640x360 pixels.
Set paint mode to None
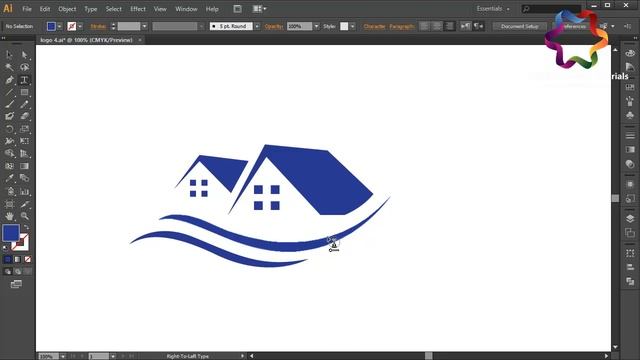pos(28,260)
